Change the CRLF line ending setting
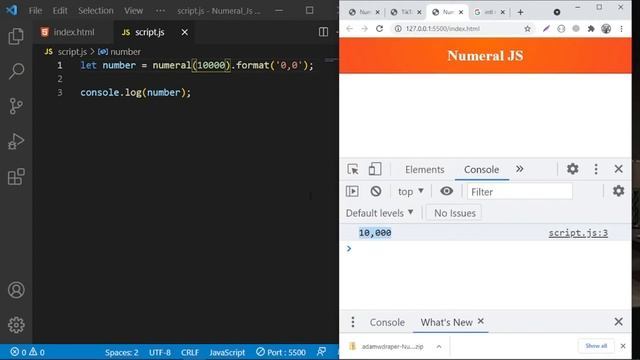640x360 pixels. click(190, 352)
